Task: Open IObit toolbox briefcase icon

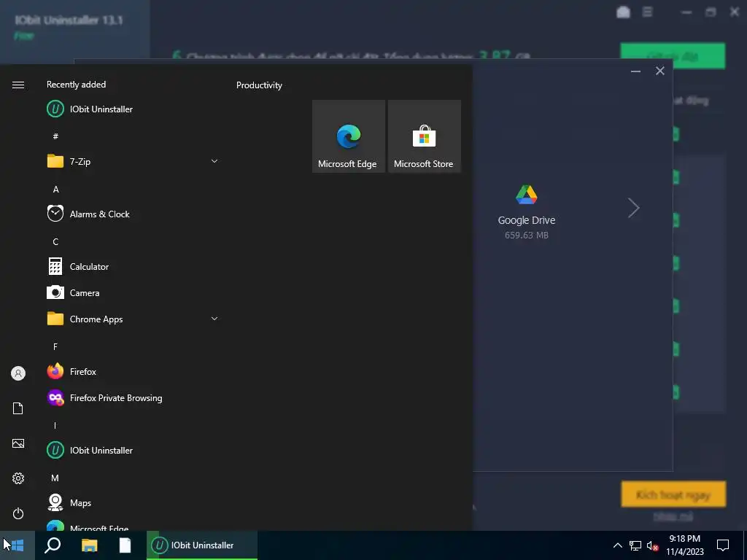Action: 623,12
